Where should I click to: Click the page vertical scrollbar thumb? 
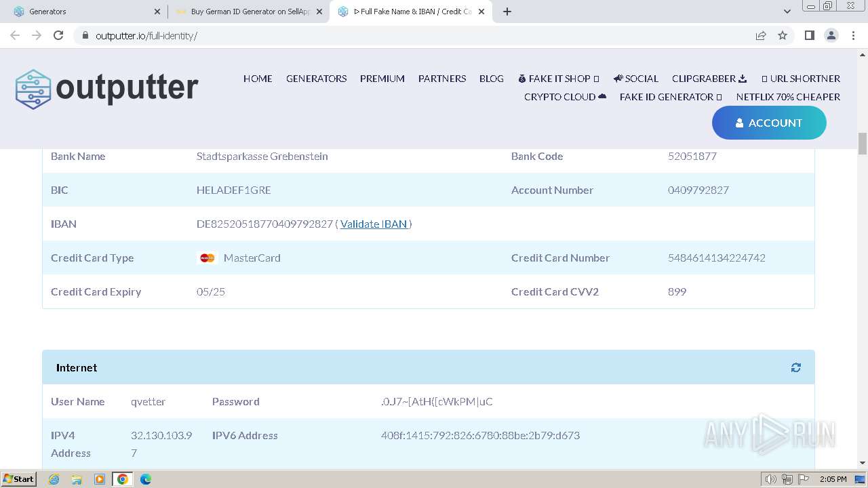(x=863, y=144)
